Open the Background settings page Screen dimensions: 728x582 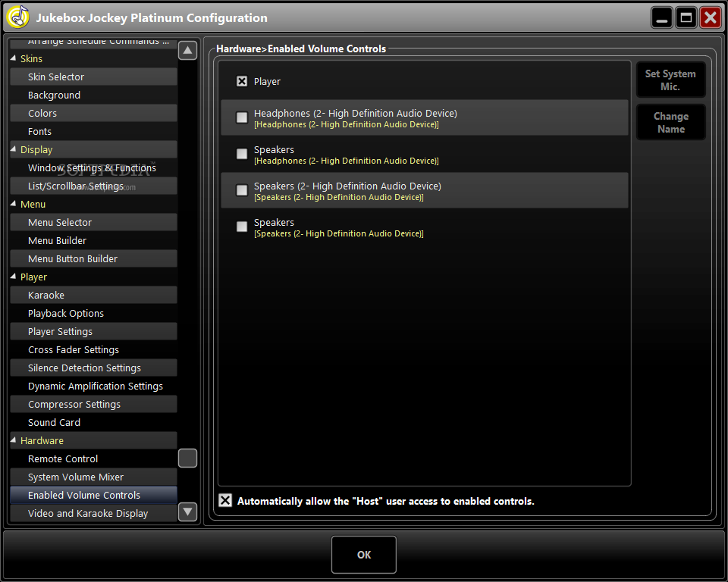[93, 95]
